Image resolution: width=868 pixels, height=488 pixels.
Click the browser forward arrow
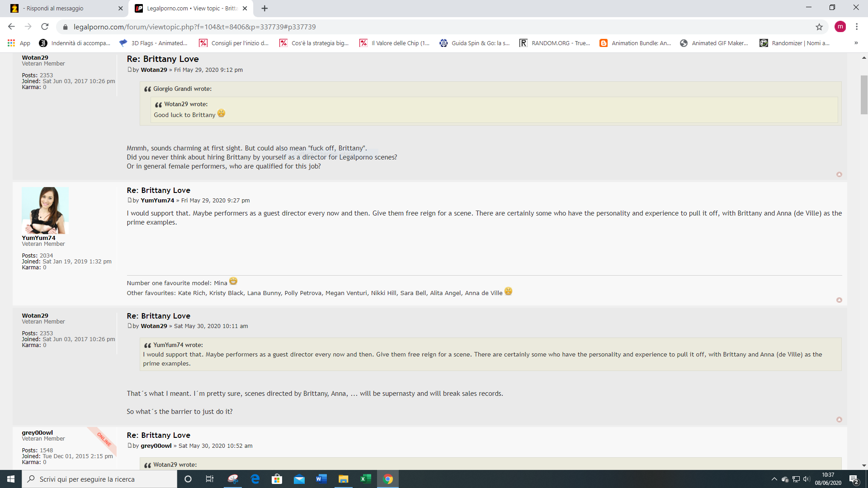28,27
